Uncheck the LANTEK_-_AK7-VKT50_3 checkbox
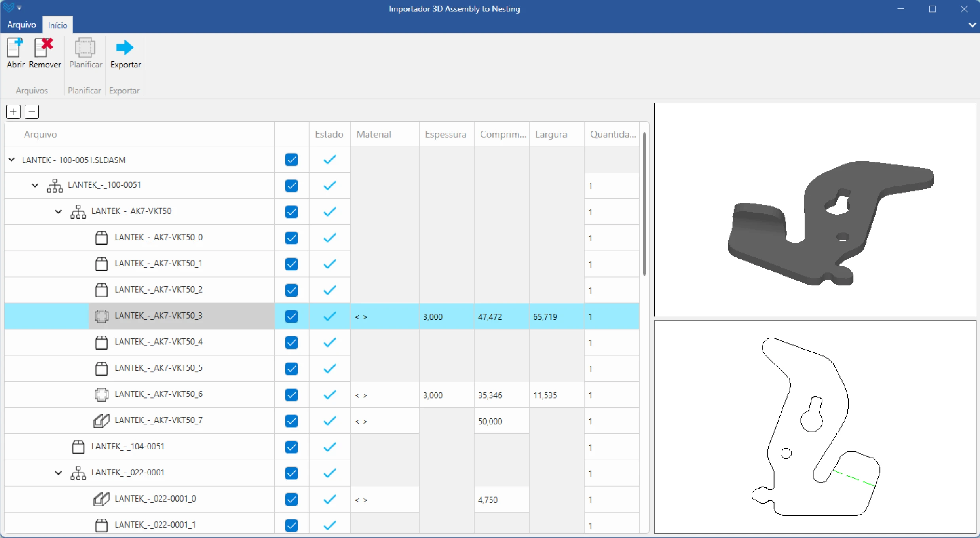 tap(291, 316)
